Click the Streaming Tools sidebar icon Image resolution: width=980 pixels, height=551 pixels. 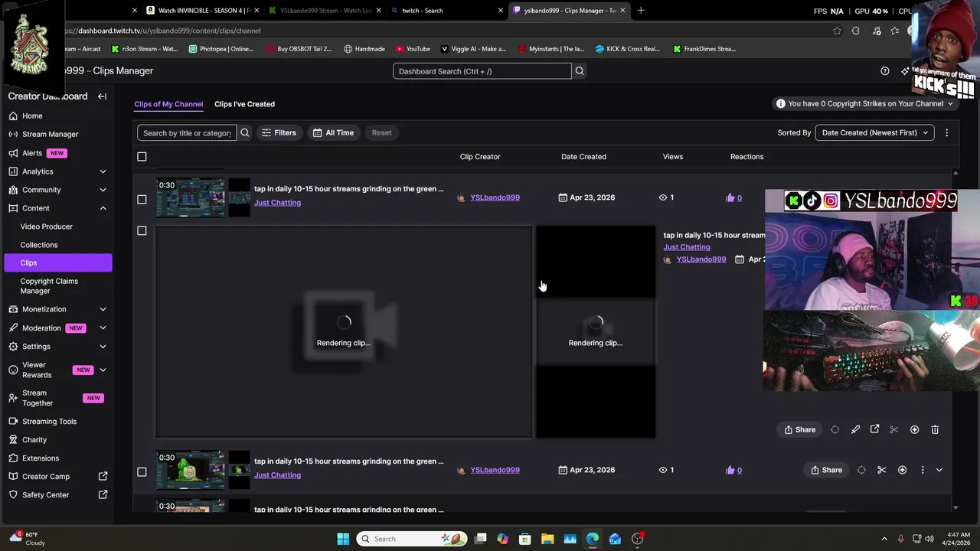(x=13, y=422)
